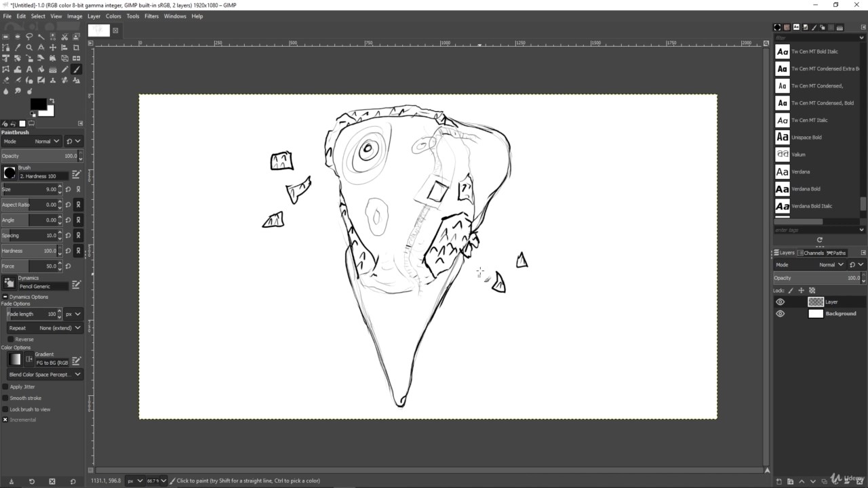Open the Filters menu
The height and width of the screenshot is (488, 868).
[151, 16]
